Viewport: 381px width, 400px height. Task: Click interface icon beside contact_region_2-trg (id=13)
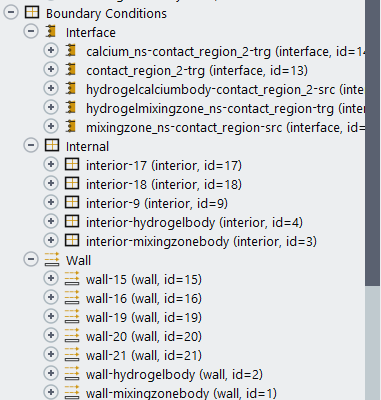click(x=71, y=69)
